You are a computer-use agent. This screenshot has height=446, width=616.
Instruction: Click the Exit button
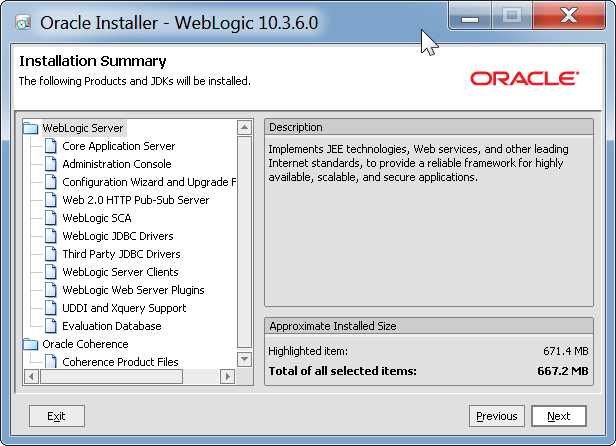[x=57, y=416]
